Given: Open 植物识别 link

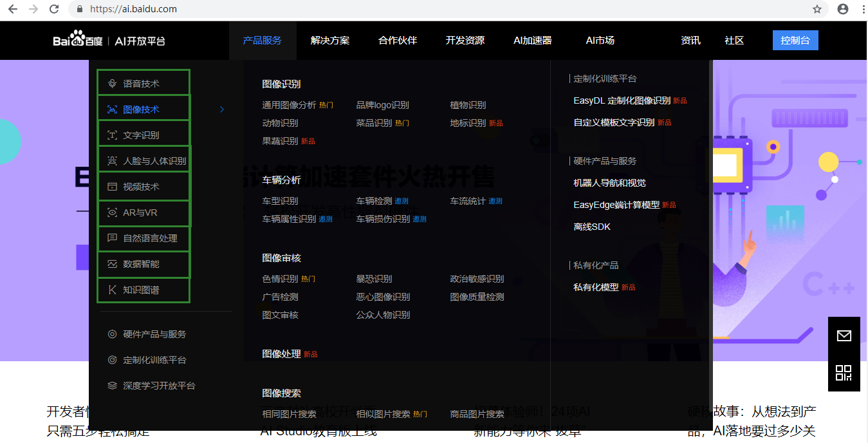Looking at the screenshot, I should click(x=468, y=105).
